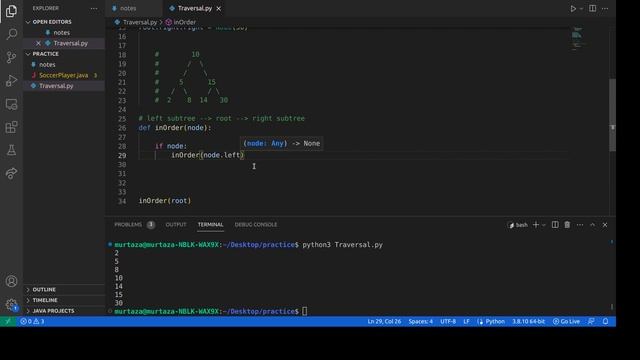Image resolution: width=640 pixels, height=360 pixels.
Task: Open the Search view in activity bar
Action: [11, 34]
